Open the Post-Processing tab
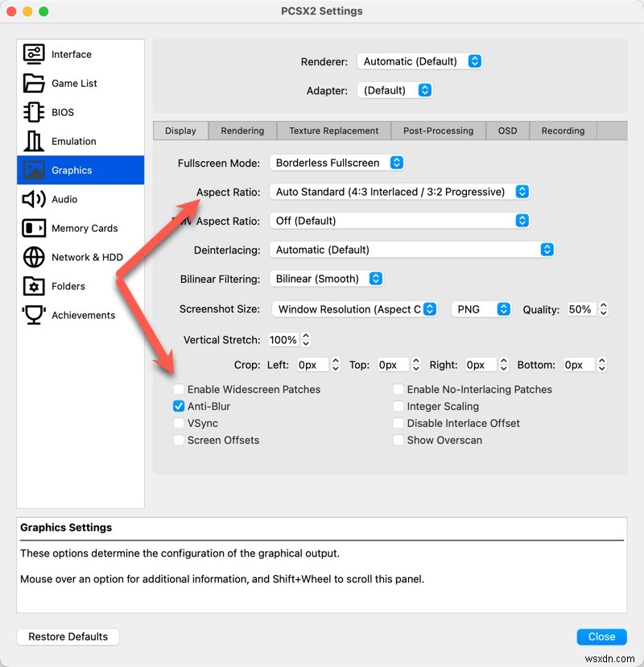644x667 pixels. pyautogui.click(x=439, y=130)
